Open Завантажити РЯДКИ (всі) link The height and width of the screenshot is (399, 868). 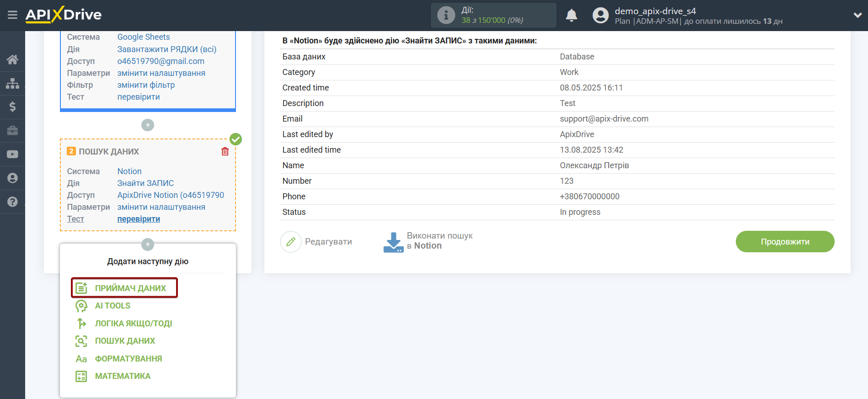(x=167, y=49)
